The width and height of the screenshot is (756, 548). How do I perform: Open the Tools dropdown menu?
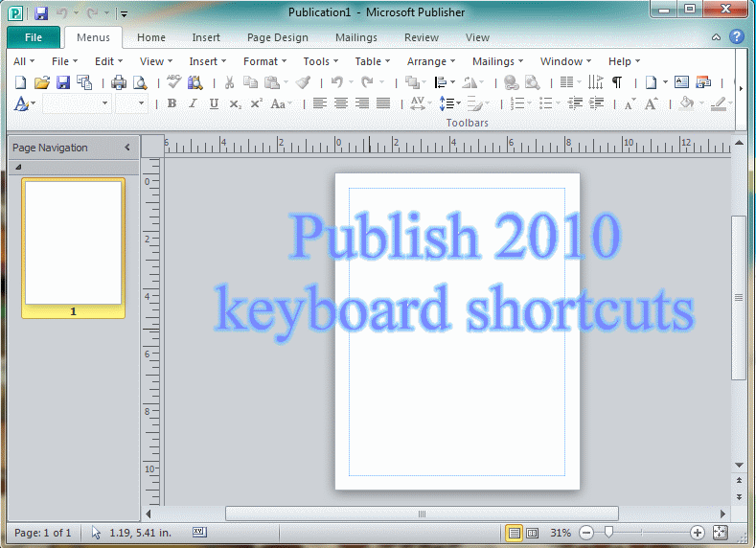point(321,61)
